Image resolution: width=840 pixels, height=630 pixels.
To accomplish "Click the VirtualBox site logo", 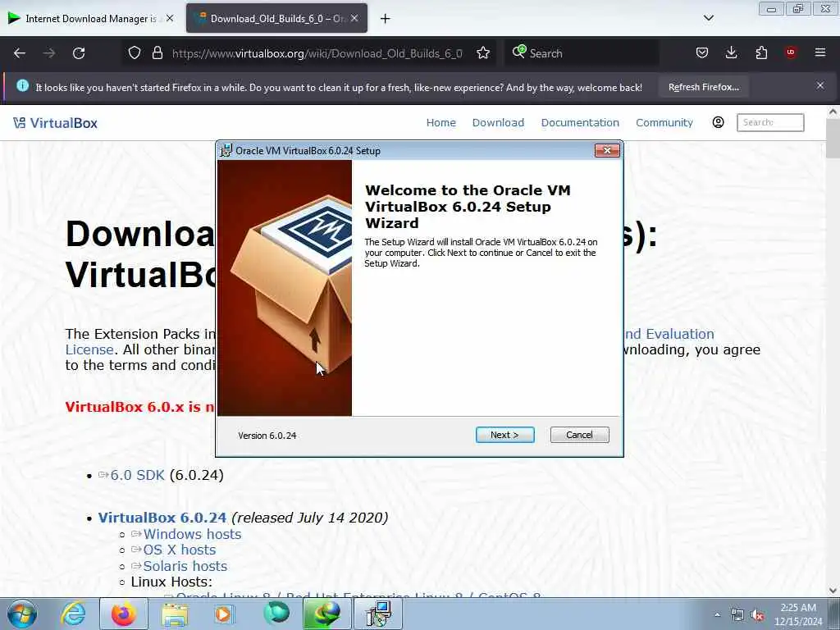I will click(56, 123).
